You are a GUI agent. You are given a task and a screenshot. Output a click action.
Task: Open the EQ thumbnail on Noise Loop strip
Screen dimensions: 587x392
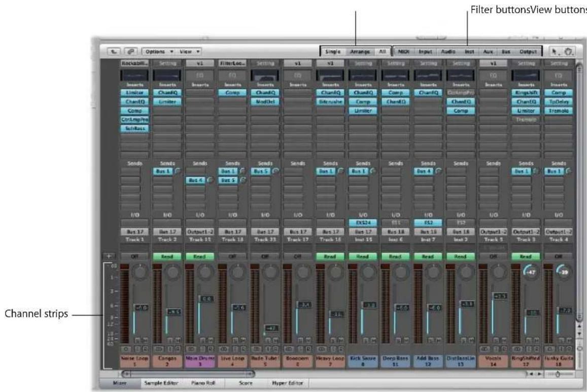(134, 75)
